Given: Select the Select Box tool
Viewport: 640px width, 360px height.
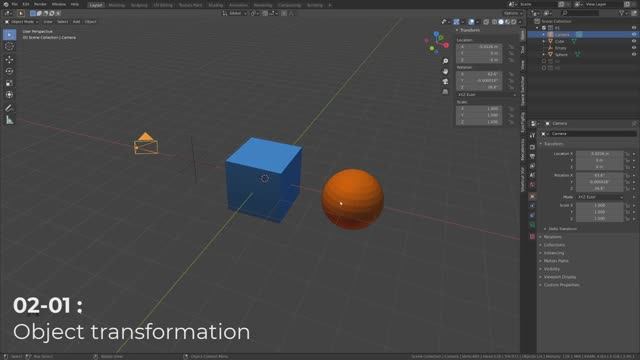Looking at the screenshot, I should [x=9, y=35].
